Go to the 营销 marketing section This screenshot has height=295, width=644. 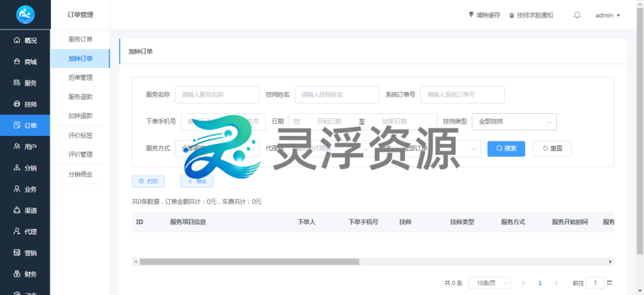coord(25,253)
